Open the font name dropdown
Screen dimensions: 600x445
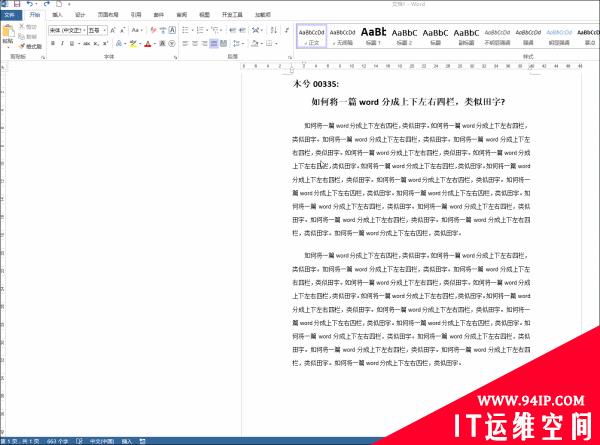[x=85, y=30]
